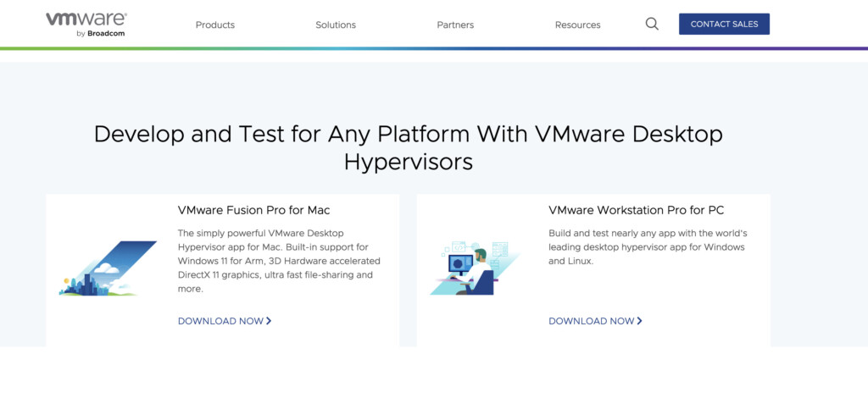The image size is (868, 409).
Task: Click the VMware Workstation Pro for PC title
Action: 636,210
